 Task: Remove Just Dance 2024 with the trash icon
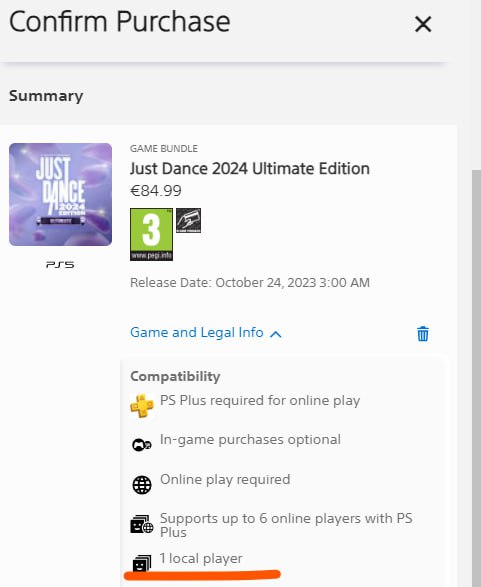423,334
